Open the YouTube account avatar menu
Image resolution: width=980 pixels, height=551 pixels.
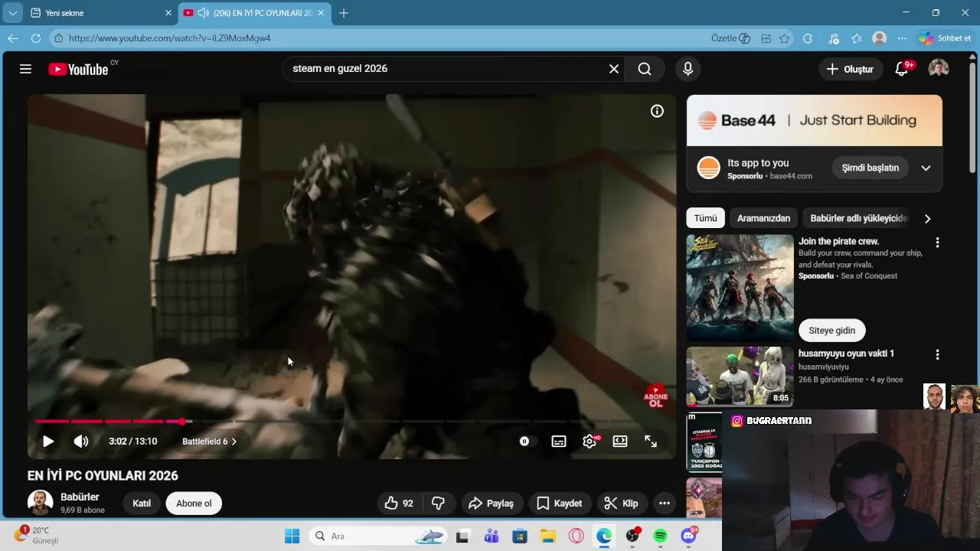click(939, 69)
